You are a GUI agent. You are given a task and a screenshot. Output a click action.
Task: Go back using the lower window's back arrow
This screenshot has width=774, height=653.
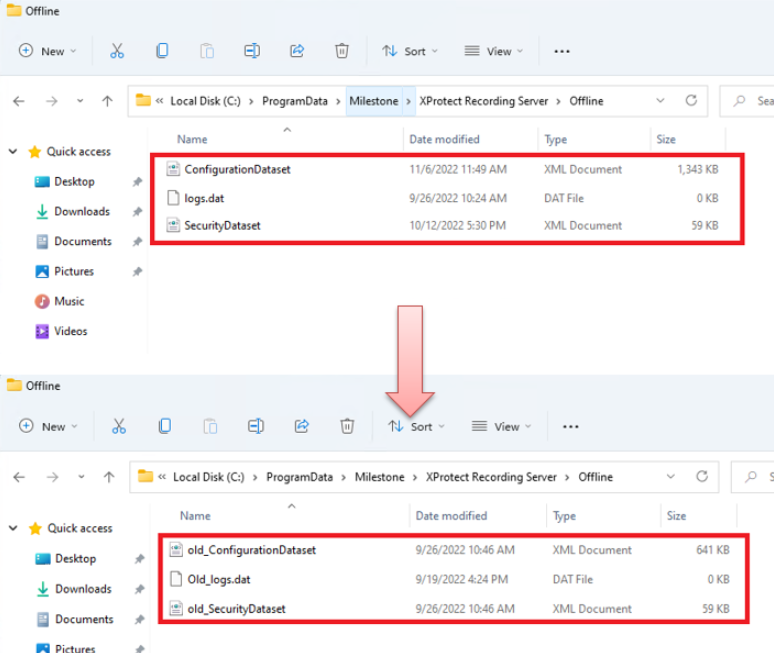pyautogui.click(x=19, y=477)
